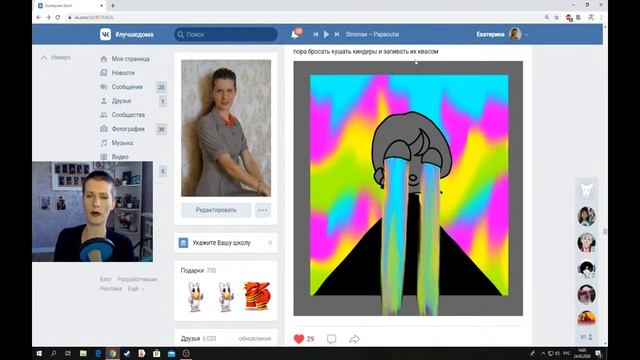
Task: Open the Екатерина profile avatar in header
Action: point(515,34)
